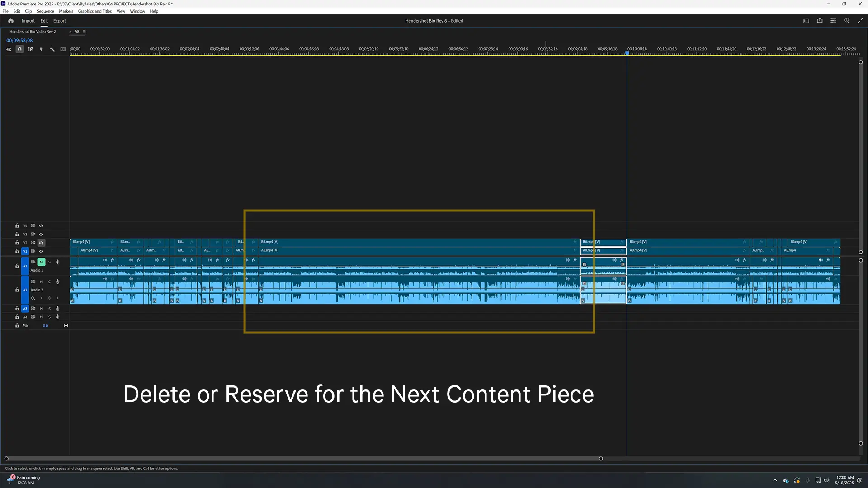
Task: Click the Captions track options CC icon
Action: [63, 49]
